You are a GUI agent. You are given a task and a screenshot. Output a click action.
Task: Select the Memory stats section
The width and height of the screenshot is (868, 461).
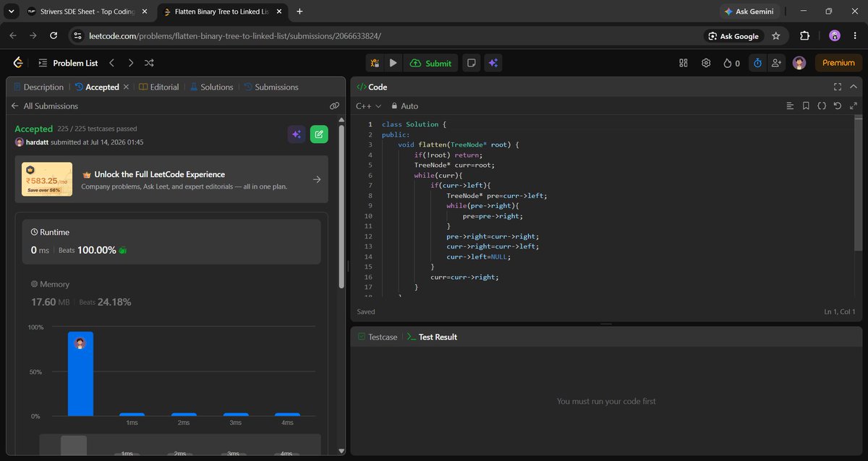[171, 293]
